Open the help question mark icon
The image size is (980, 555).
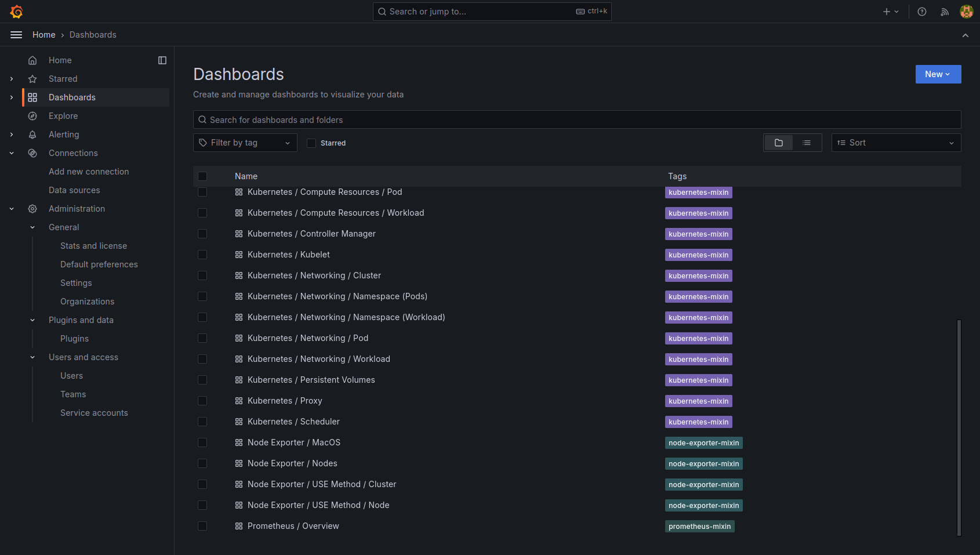point(922,12)
